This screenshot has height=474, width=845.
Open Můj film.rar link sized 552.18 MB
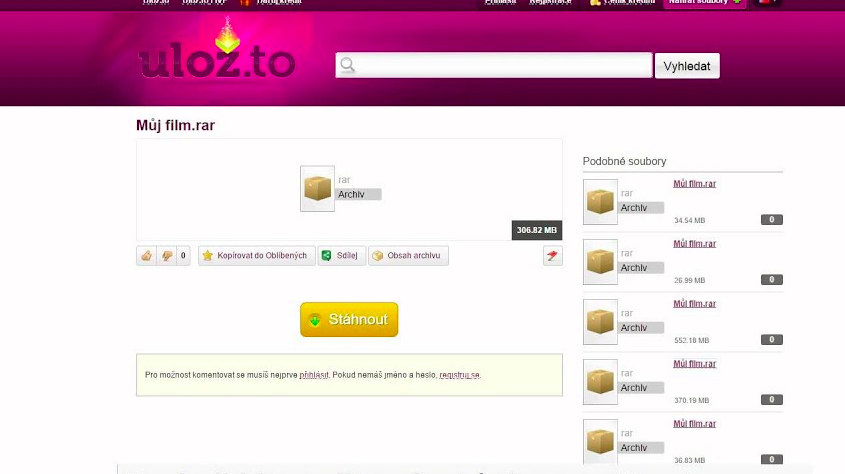(694, 304)
